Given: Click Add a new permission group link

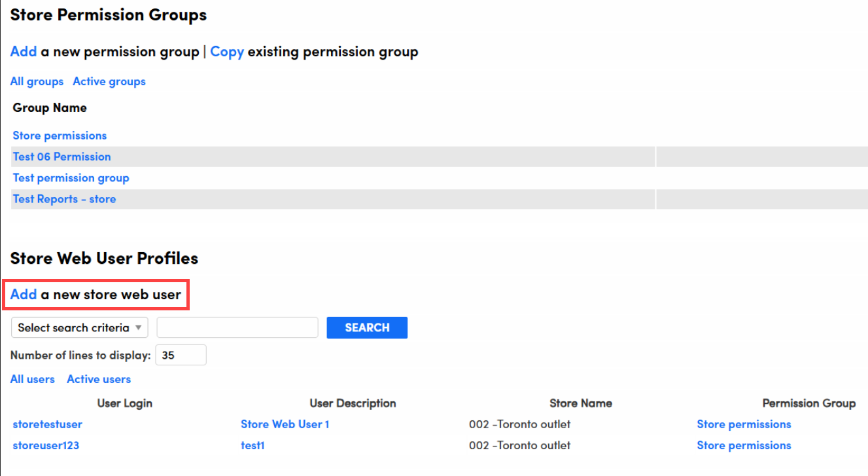Looking at the screenshot, I should coord(24,52).
